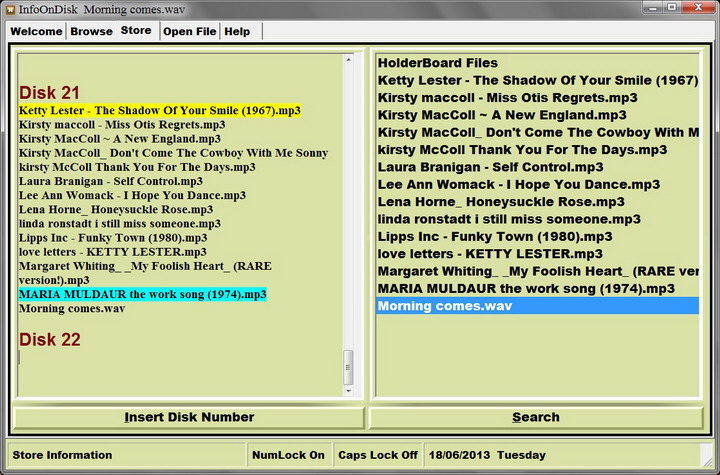Click the selected Morning comes.wav HolderBoard row
The width and height of the screenshot is (720, 475).
pos(537,306)
